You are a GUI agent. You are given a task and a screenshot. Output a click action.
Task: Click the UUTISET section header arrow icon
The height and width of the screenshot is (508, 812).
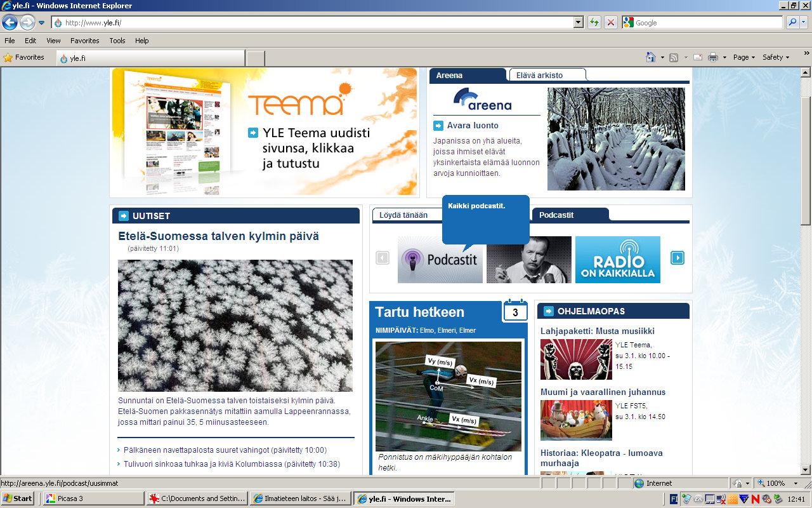point(123,216)
